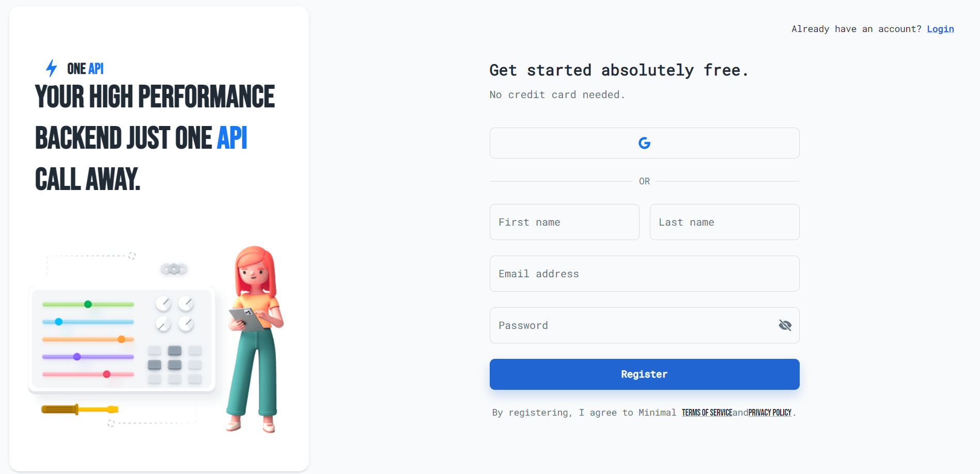Click the purple slider knob in illustration
Screen dimensions: 980x474
[77, 356]
